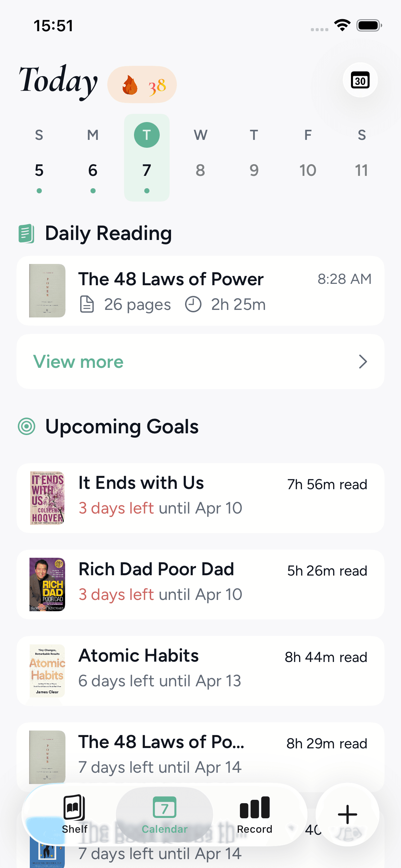Select Saturday 11 in the week strip
Screen dimensions: 401x868
tap(361, 170)
